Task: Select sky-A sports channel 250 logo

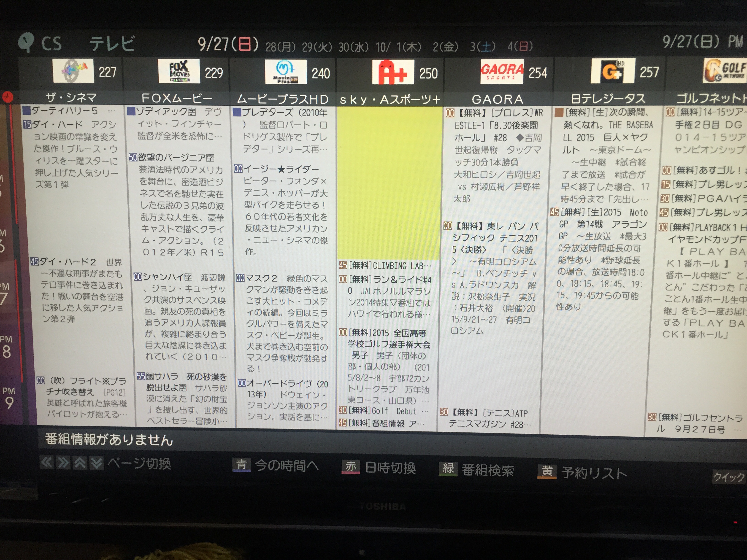Action: pyautogui.click(x=393, y=72)
